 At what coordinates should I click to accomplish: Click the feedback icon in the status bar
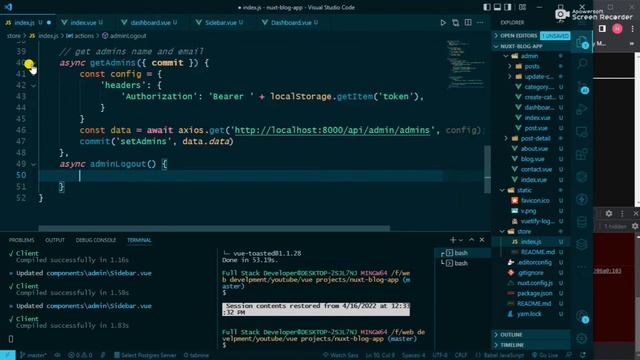click(569, 355)
